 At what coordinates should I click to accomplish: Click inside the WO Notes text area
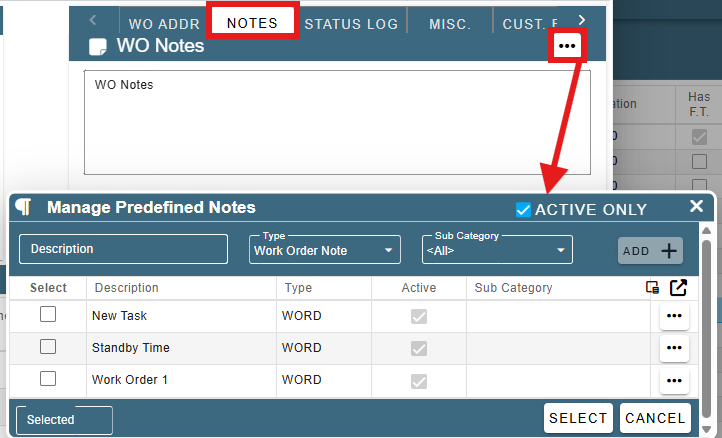pos(337,123)
